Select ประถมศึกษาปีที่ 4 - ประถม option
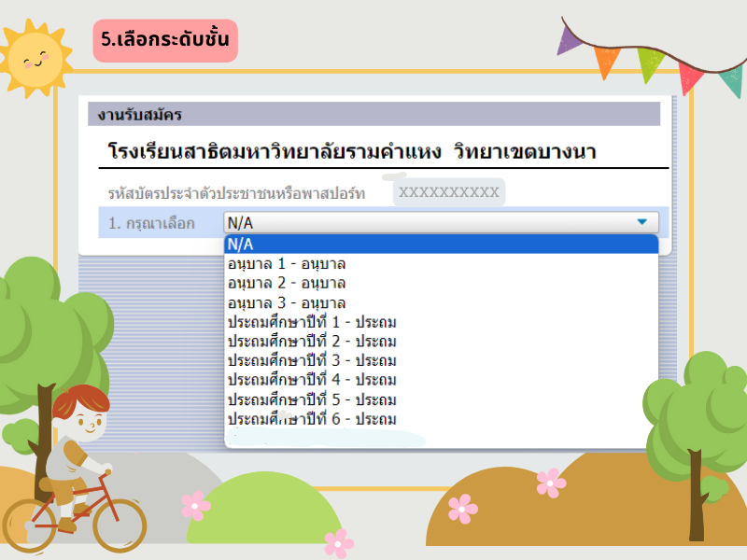Screen dimensions: 747x560 (x=441, y=380)
